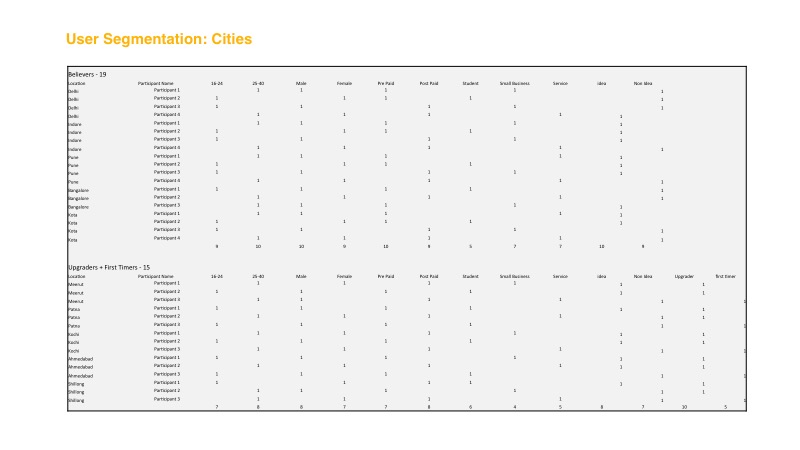
Task: Select the first Shillong location cell
Action: pyautogui.click(x=76, y=383)
